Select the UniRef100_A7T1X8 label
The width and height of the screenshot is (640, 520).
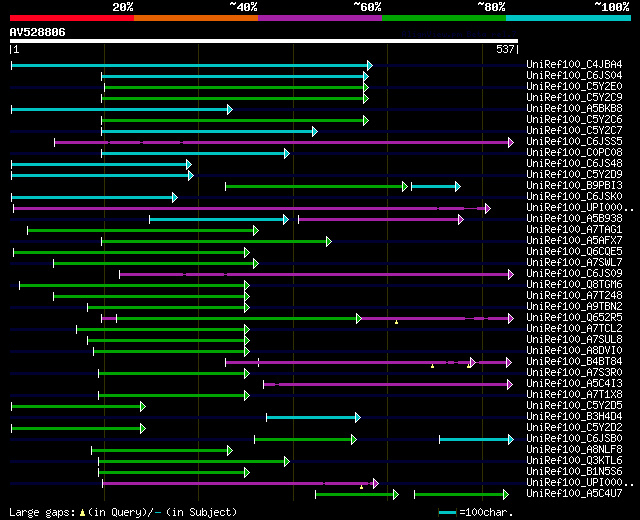pos(574,395)
